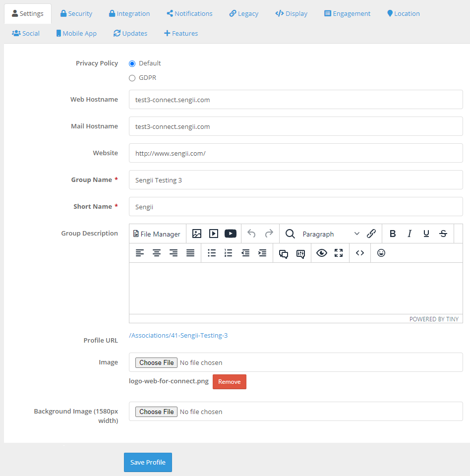The height and width of the screenshot is (476, 470).
Task: Edit the Group Name field
Action: click(x=295, y=179)
